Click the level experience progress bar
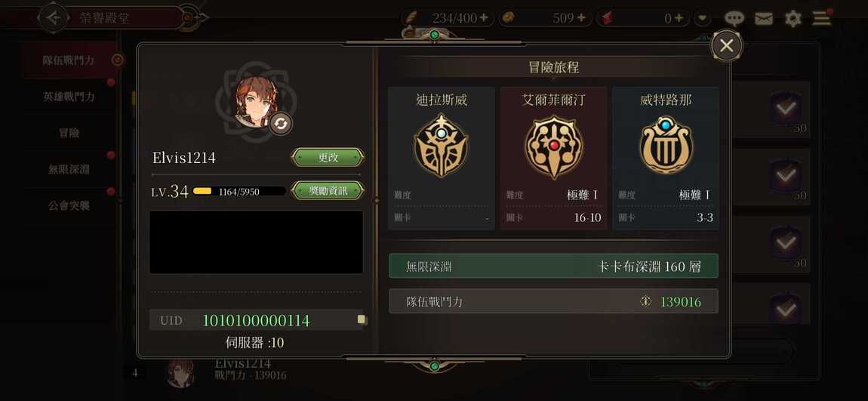 click(x=239, y=192)
